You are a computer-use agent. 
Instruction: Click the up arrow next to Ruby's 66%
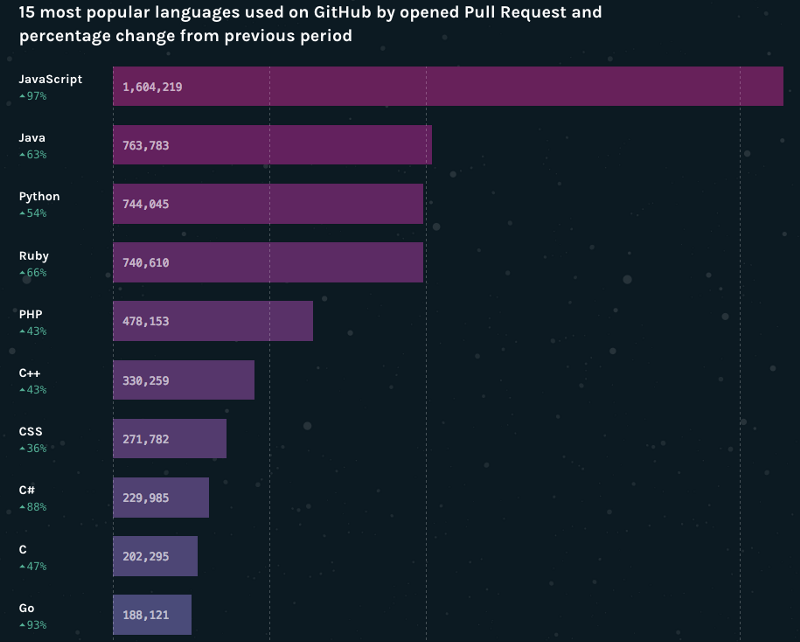[22, 273]
